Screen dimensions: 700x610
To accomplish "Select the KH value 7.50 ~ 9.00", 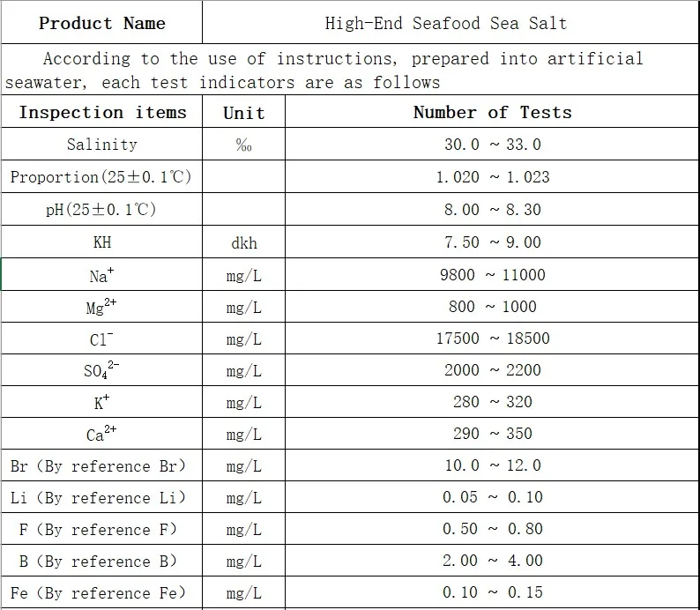I will [x=492, y=242].
